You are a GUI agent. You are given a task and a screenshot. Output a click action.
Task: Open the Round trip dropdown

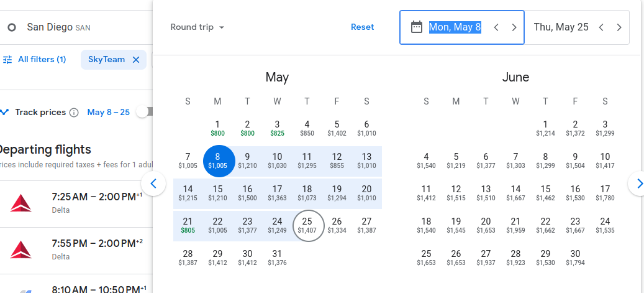tap(197, 27)
